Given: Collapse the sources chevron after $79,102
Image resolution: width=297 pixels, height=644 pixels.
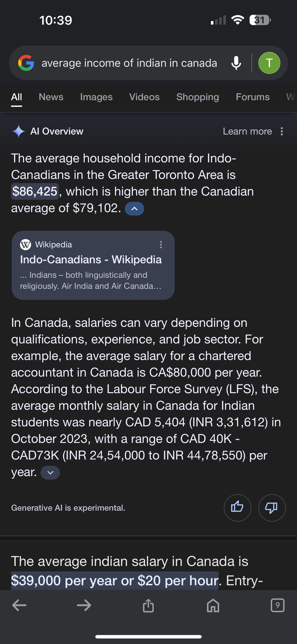Looking at the screenshot, I should [x=134, y=208].
